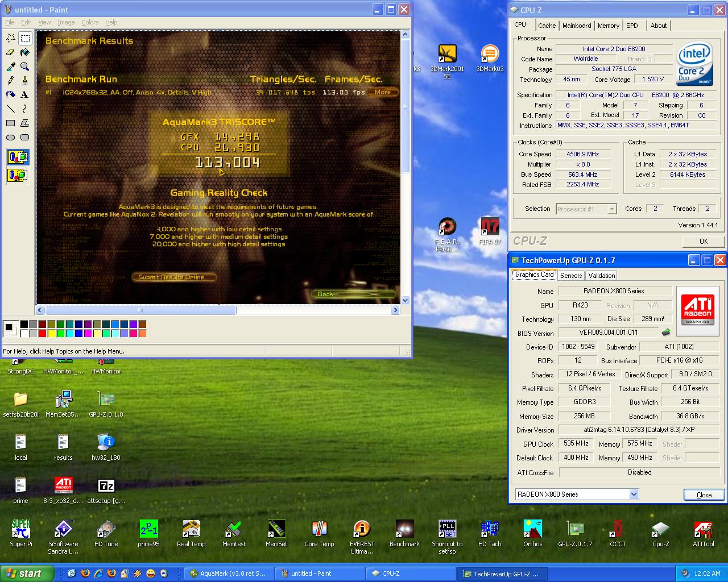Select the Core Temp desktop icon
Image resolution: width=728 pixels, height=582 pixels.
click(319, 534)
